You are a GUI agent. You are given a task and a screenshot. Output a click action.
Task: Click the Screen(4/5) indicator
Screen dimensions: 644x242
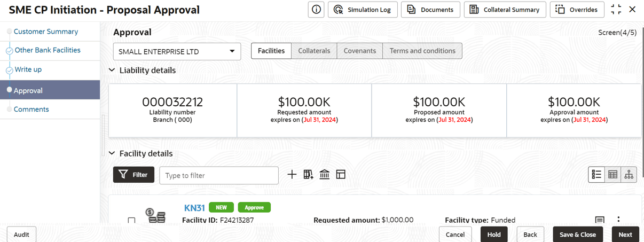(x=617, y=33)
